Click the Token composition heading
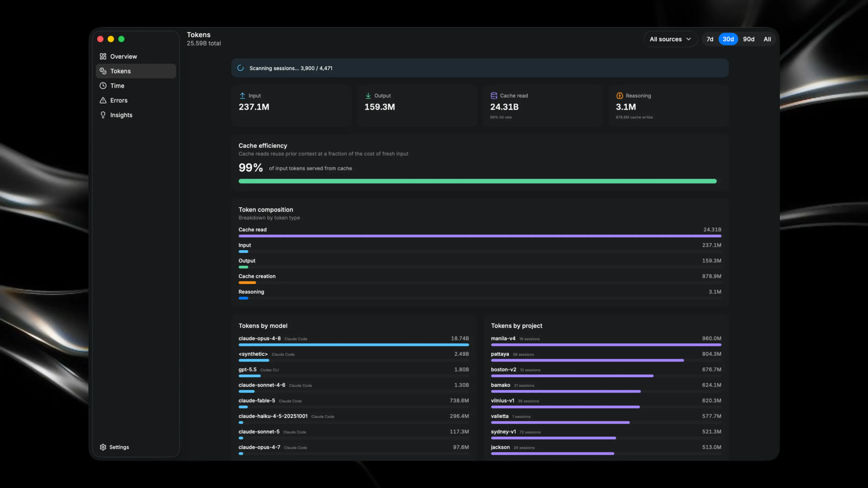Viewport: 868px width, 488px height. tap(266, 210)
